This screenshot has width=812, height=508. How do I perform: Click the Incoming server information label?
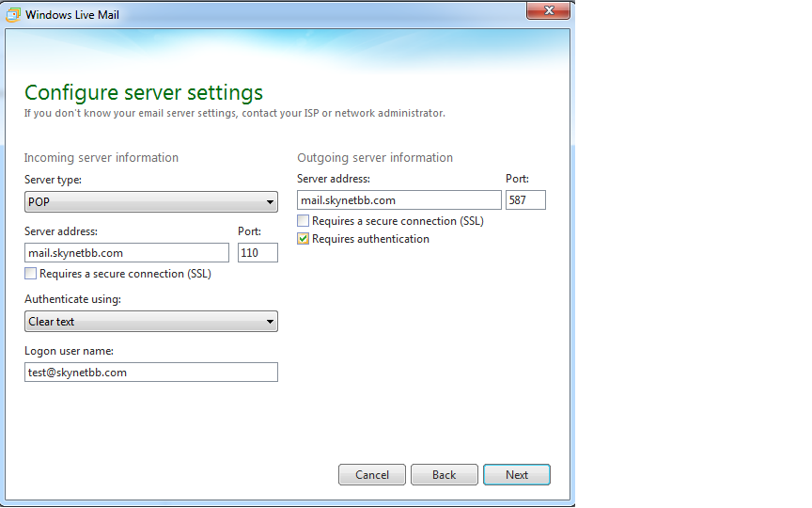pos(101,158)
